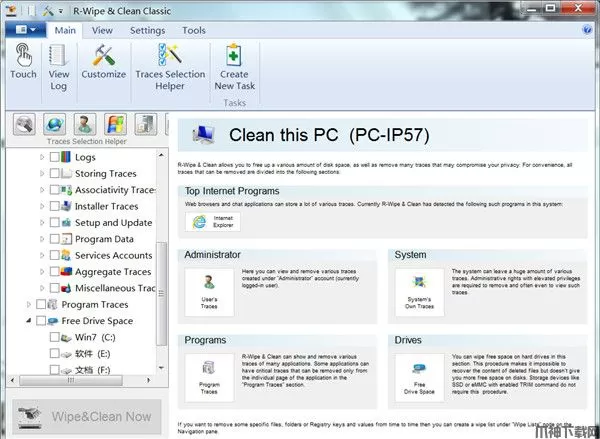Enable the Win7 (C:) drive checkbox
The height and width of the screenshot is (439, 600).
[x=55, y=337]
